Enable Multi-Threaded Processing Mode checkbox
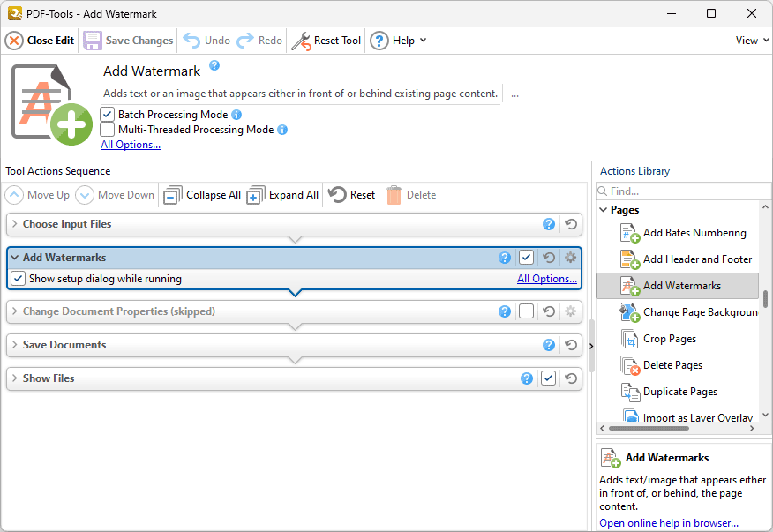This screenshot has height=532, width=773. (107, 130)
